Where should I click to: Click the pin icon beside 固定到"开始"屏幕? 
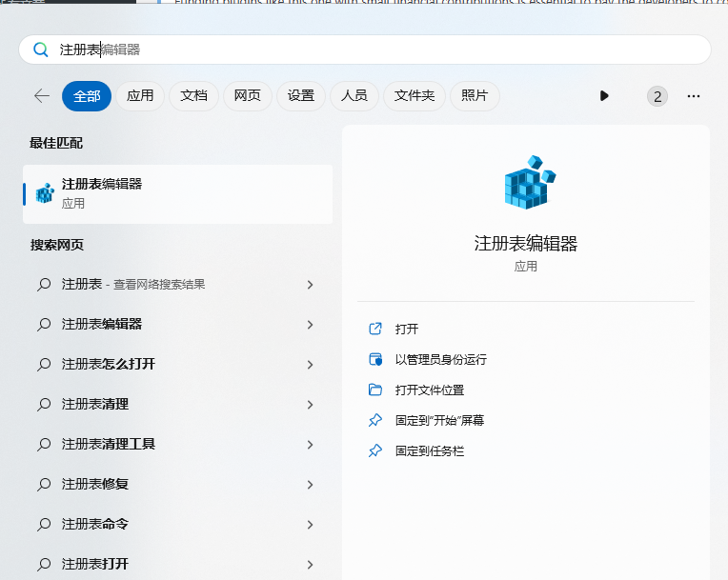click(375, 420)
